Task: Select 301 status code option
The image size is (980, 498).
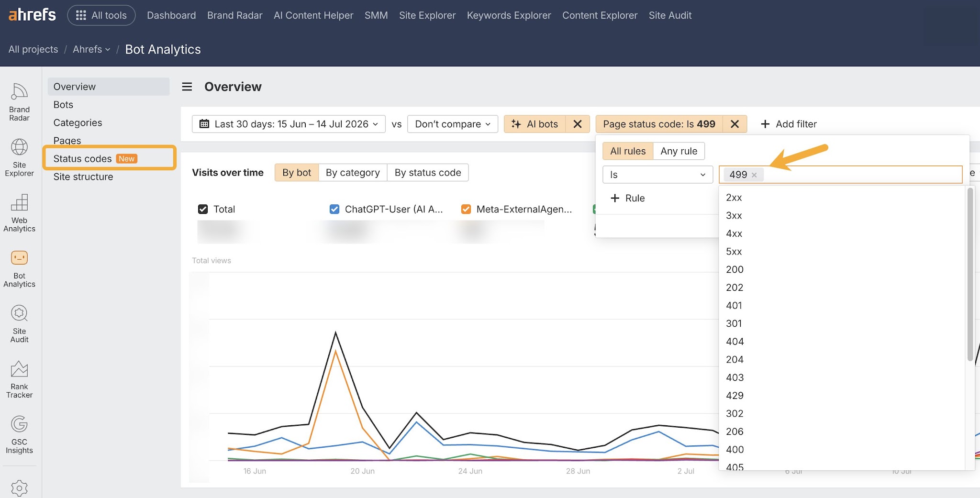Action: [734, 323]
